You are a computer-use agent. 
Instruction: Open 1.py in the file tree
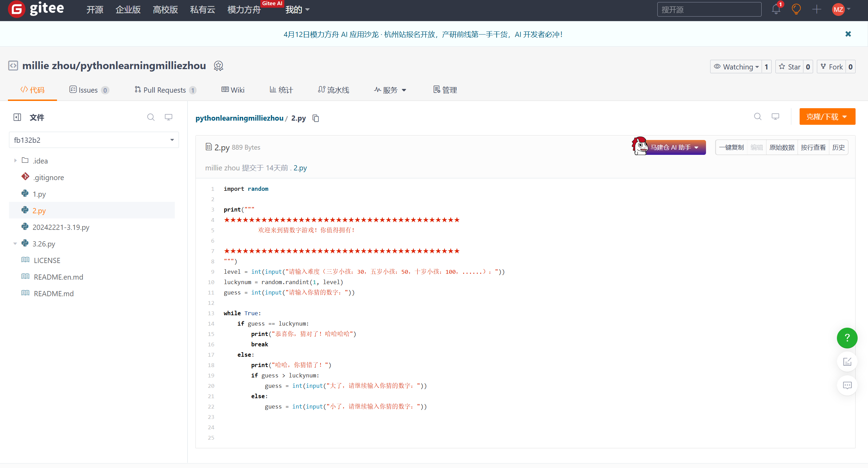(39, 194)
